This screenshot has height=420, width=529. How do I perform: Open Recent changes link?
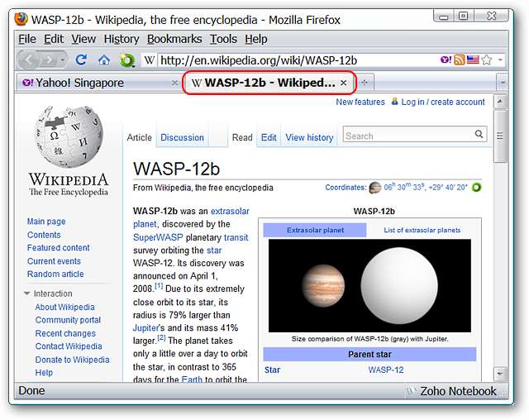click(65, 333)
